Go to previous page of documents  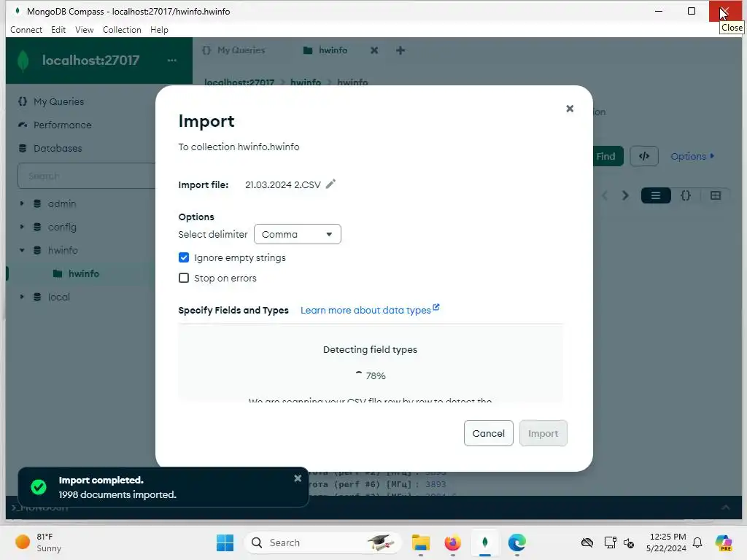point(605,195)
